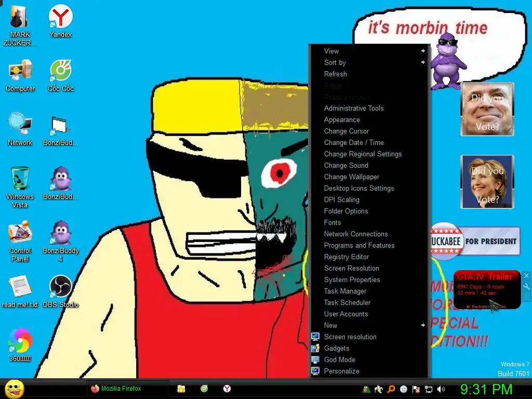Choose Refresh in the context menu
Viewport: 532px width, 399px height.
(x=370, y=74)
